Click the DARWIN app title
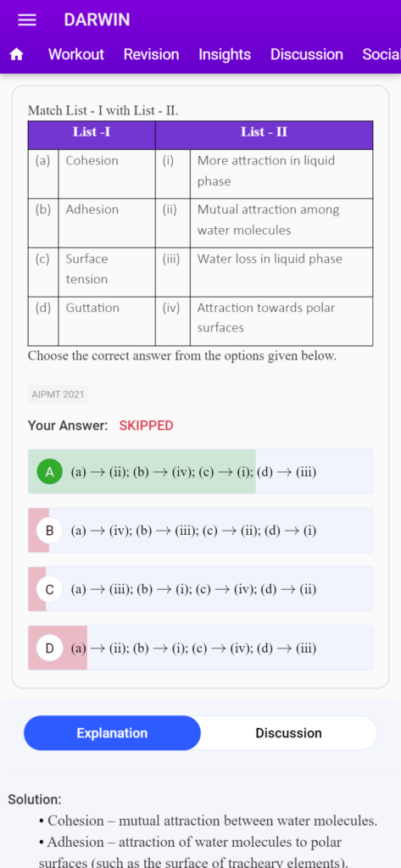 tap(97, 20)
